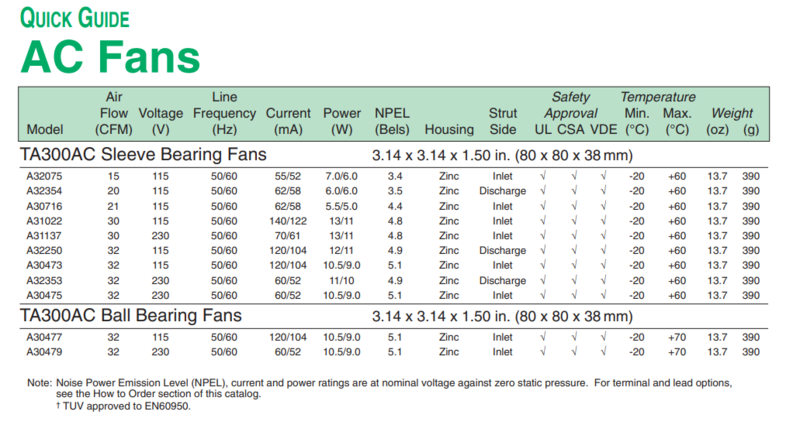Click the VDE checkmark in the A30479 row

[x=604, y=352]
